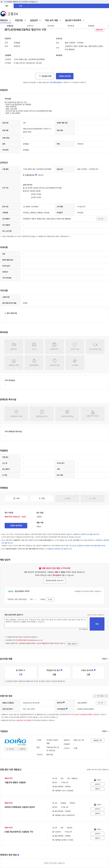The width and height of the screenshot is (109, 868).
Task: Click the 로그인 button next to 이메일
Action: 50,599
